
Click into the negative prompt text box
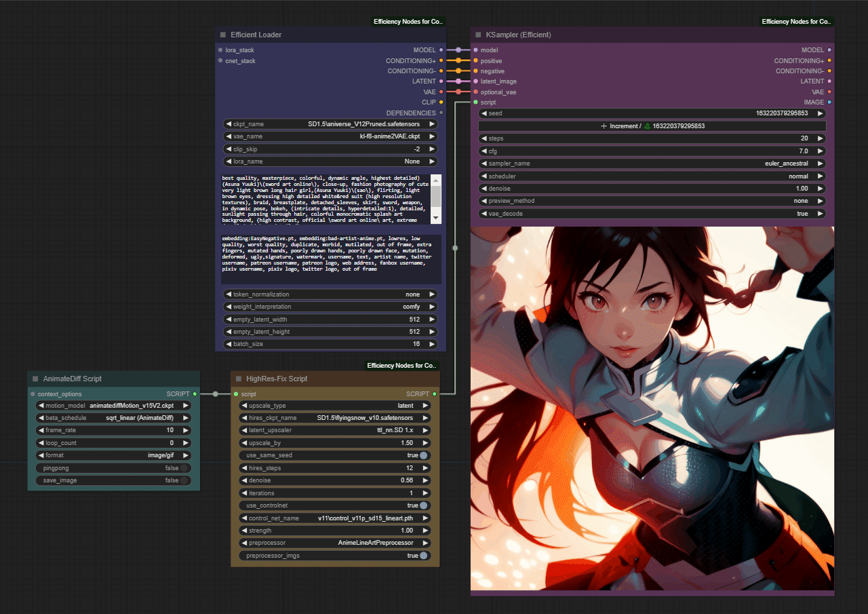pyautogui.click(x=330, y=258)
